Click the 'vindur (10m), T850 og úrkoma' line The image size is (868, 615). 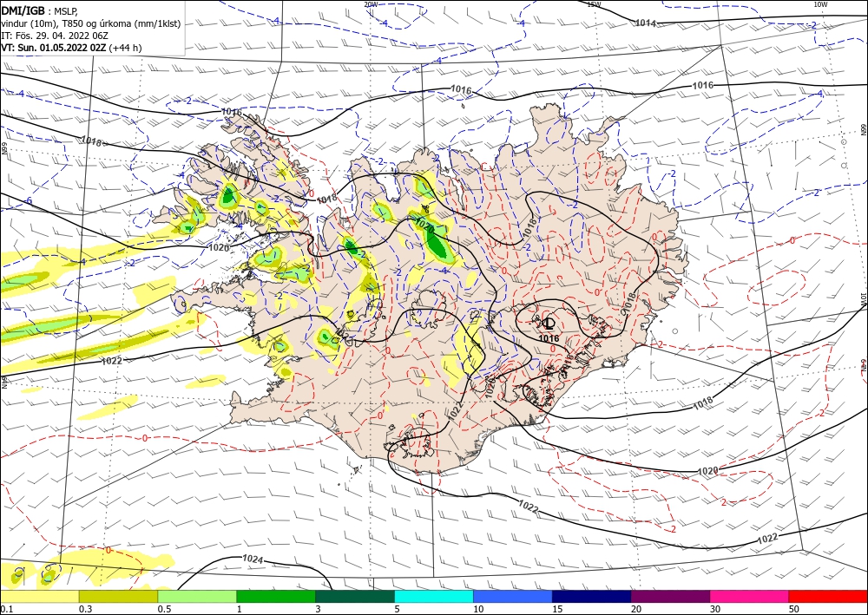[91, 23]
